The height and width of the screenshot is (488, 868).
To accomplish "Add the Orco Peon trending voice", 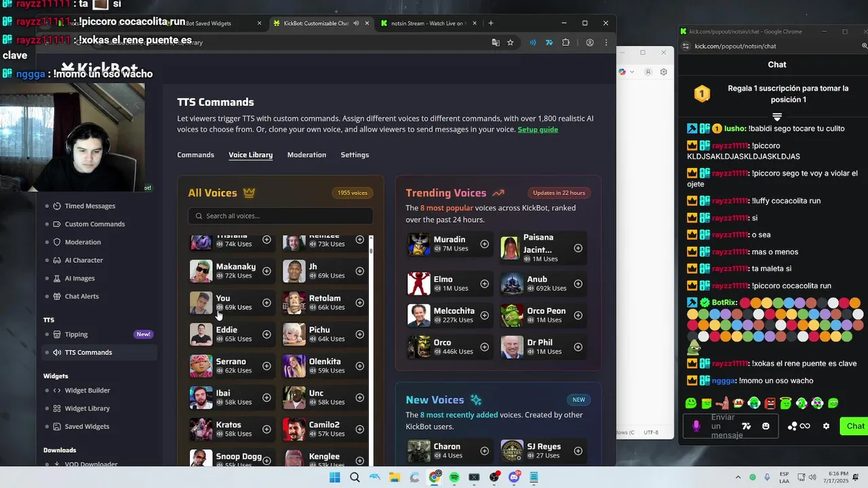I will click(578, 315).
